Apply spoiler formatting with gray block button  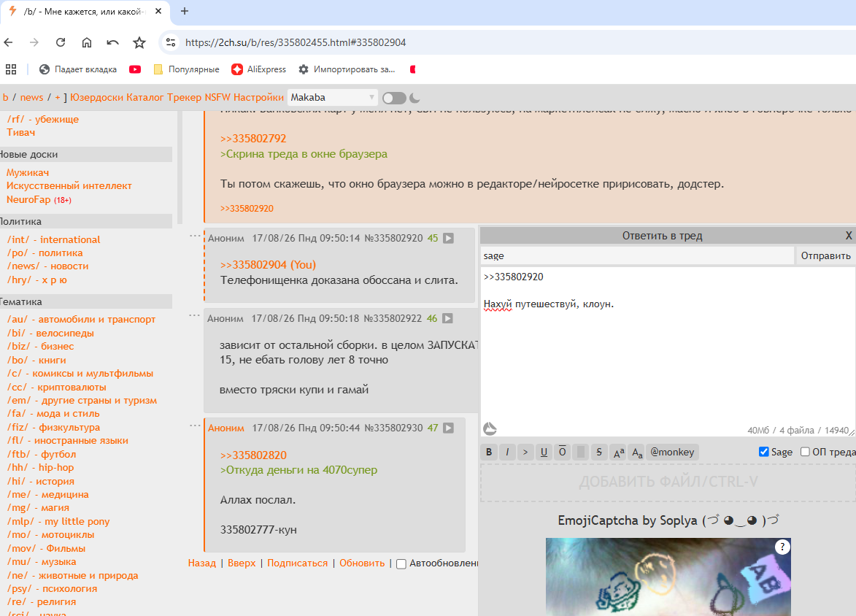tap(581, 453)
